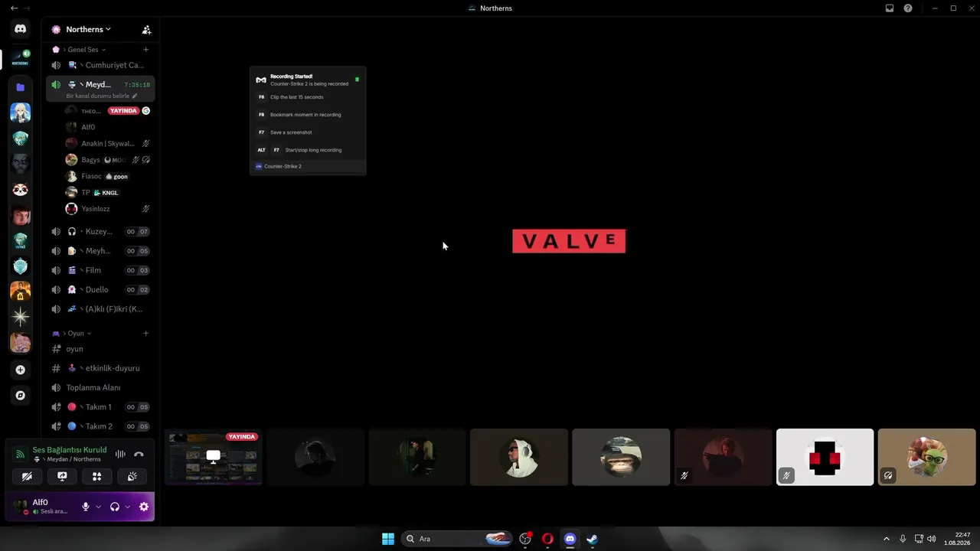Image resolution: width=980 pixels, height=551 pixels.
Task: Select the Northerns server icon in sidebar
Action: [21, 58]
